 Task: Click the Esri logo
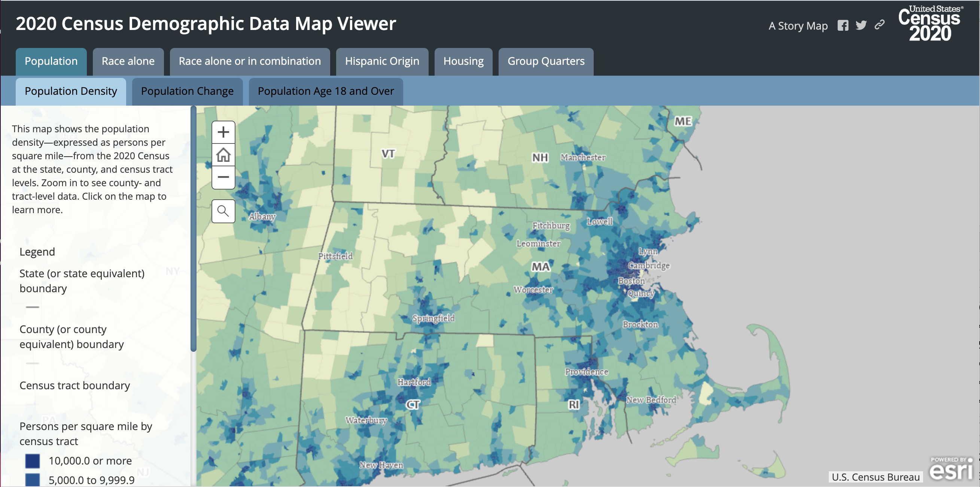[951, 469]
